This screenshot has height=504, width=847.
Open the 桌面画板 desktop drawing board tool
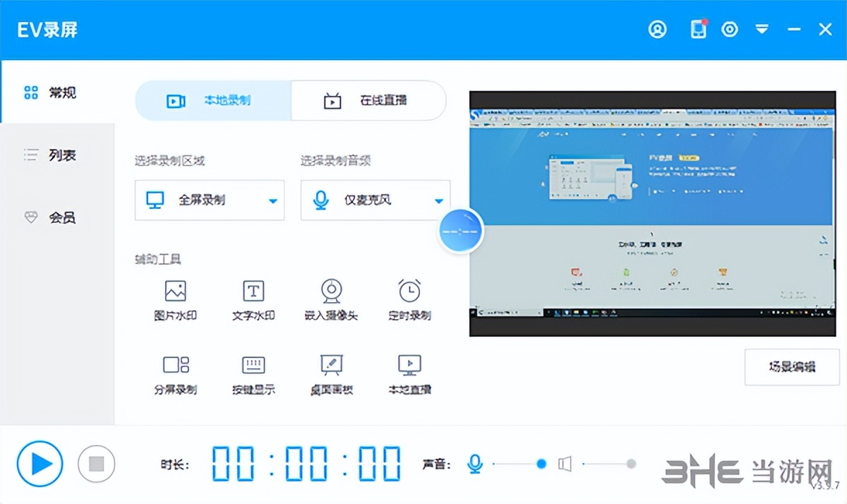pyautogui.click(x=330, y=374)
